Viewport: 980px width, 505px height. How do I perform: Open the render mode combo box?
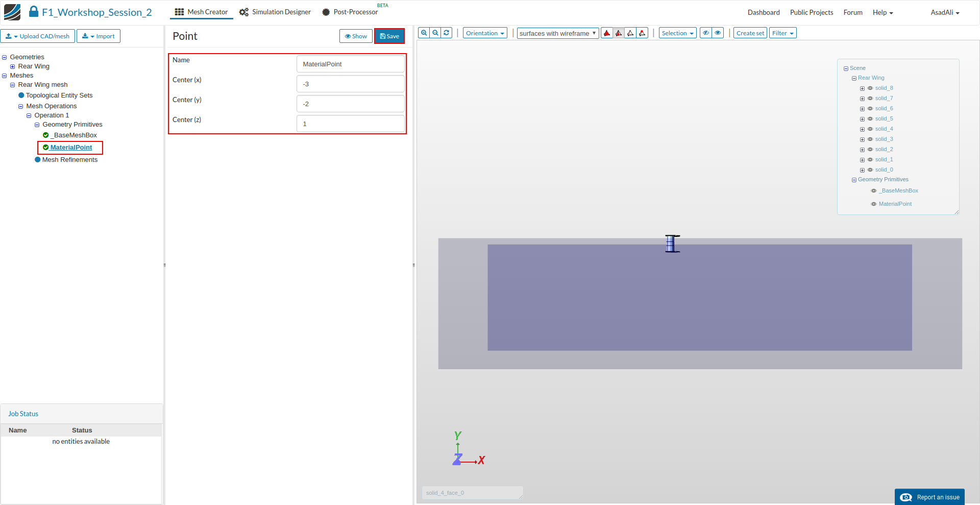pyautogui.click(x=558, y=33)
